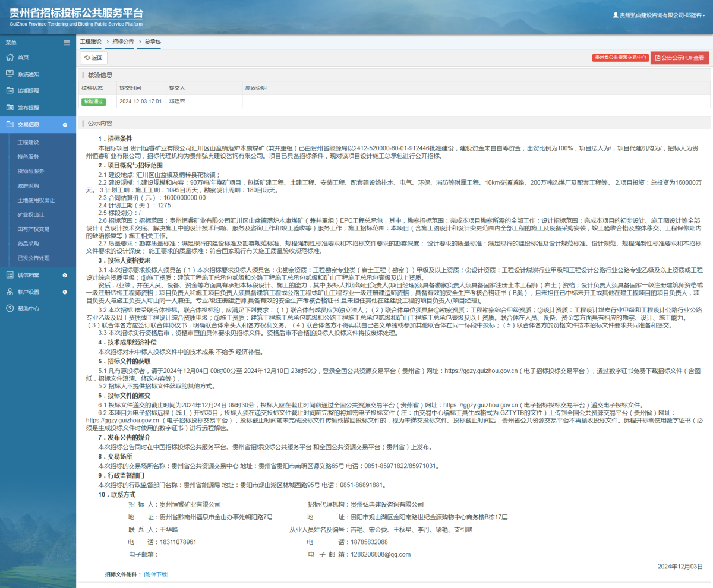
Task: Click the 帮助中心 question mark icon
Action: tap(10, 309)
